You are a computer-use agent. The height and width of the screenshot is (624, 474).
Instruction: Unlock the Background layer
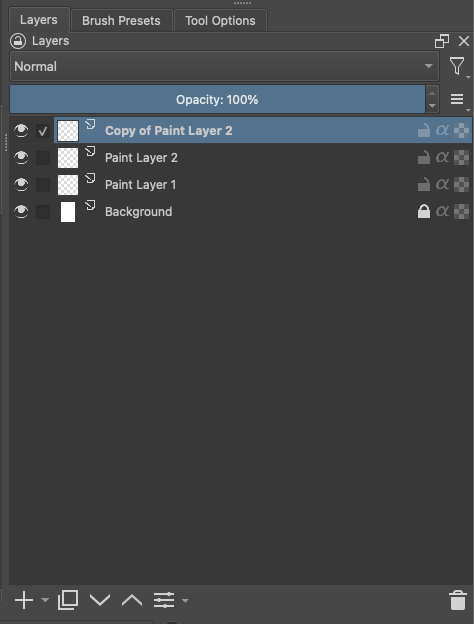(x=424, y=211)
